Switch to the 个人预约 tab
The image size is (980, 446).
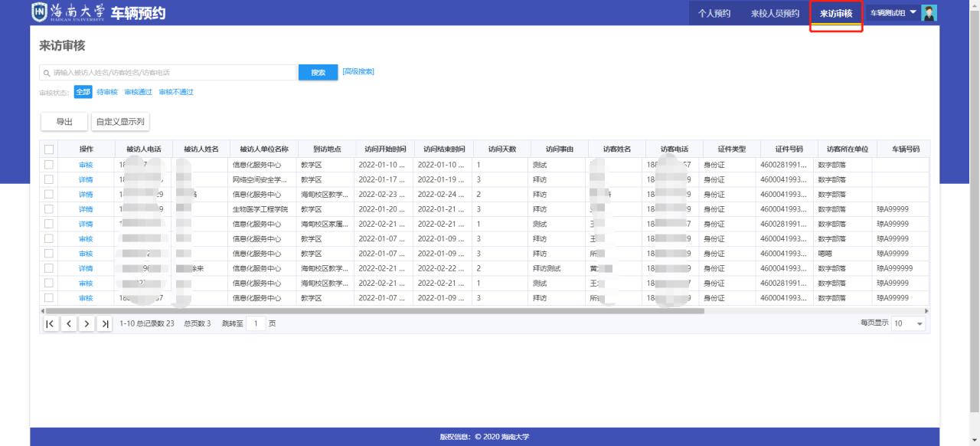pos(714,14)
